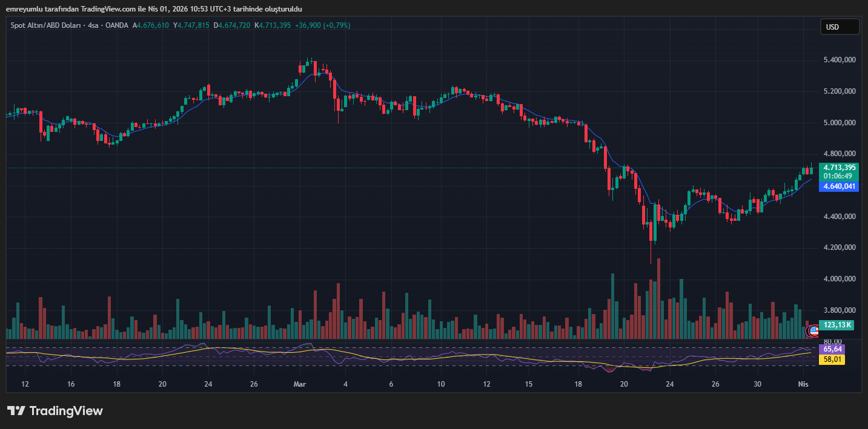Click the purple RSI value 65,64

click(x=833, y=349)
